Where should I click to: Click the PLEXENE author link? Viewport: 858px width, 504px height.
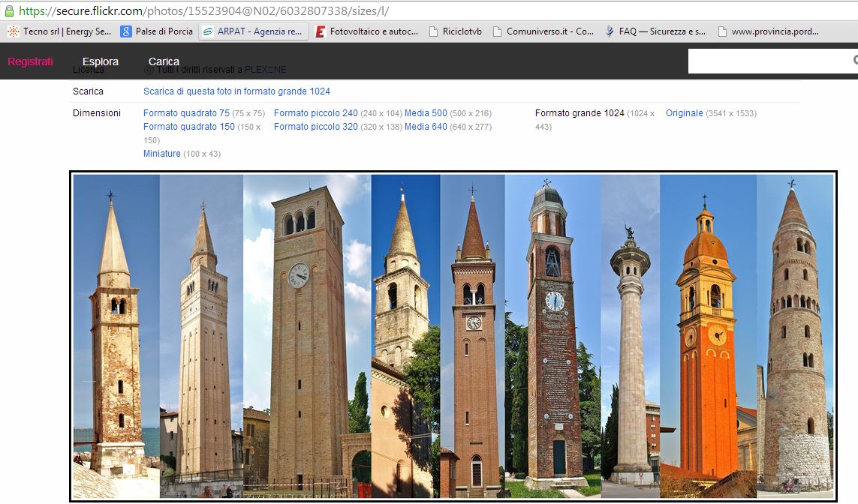[x=266, y=70]
